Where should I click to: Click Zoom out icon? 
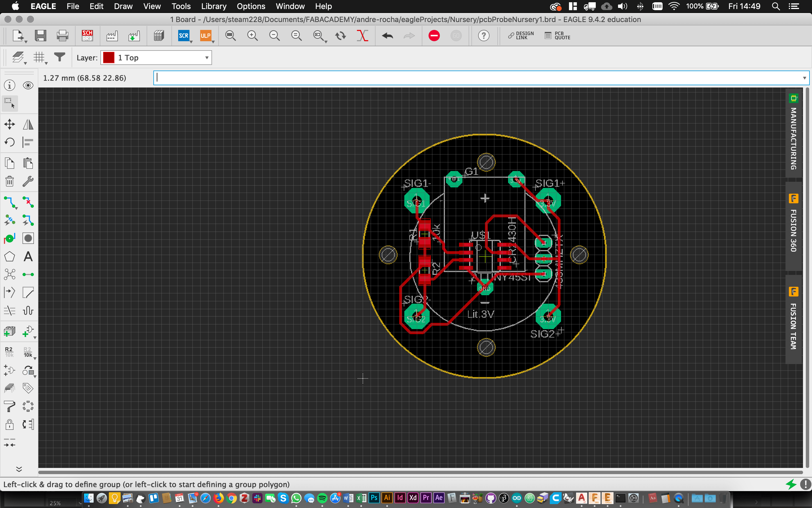(x=274, y=36)
